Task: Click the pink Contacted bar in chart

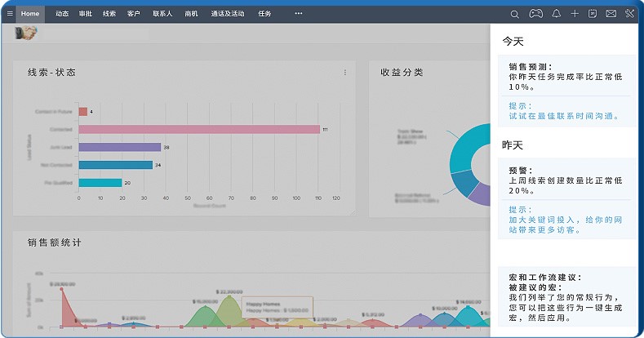Action: pos(199,129)
